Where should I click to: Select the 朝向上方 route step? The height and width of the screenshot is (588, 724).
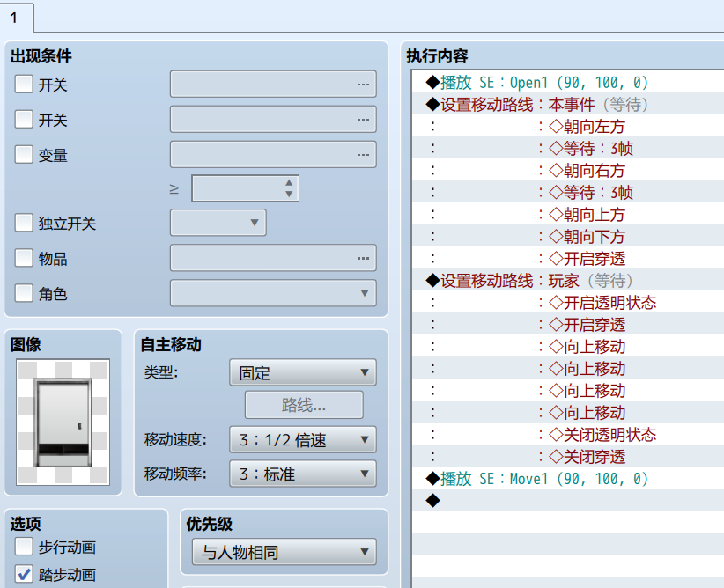point(568,215)
